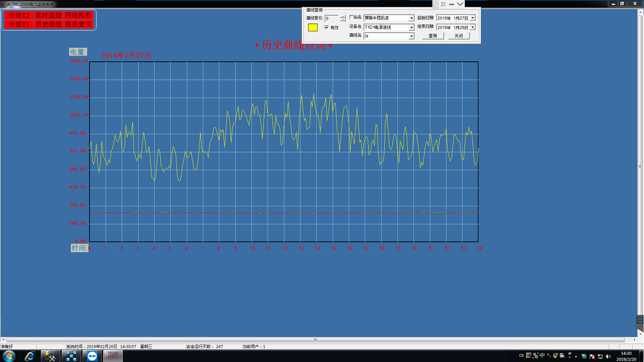Viewport: 644px width, 362px height.
Task: Switch to 实时监控 view
Action: pos(49,16)
